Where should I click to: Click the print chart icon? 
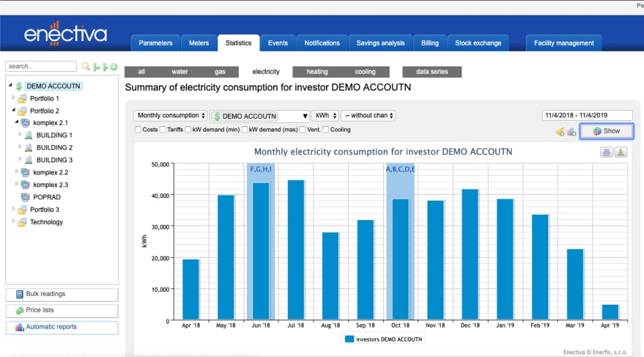point(606,152)
